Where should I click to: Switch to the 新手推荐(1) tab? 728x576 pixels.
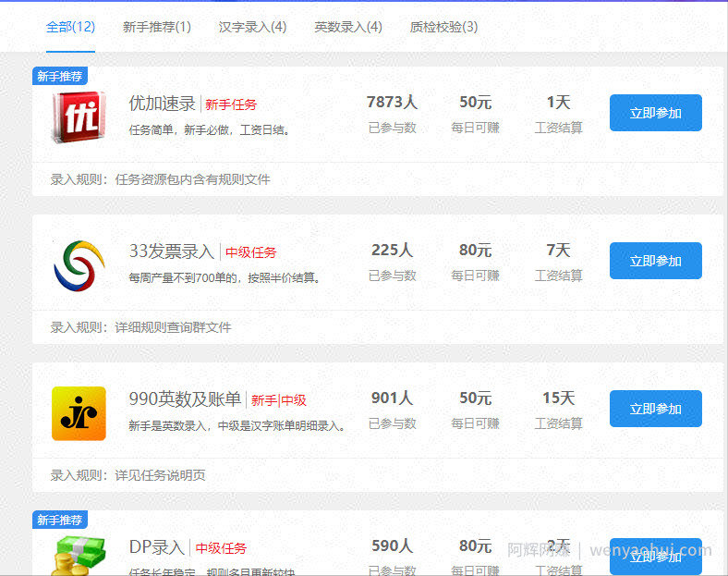pos(157,27)
